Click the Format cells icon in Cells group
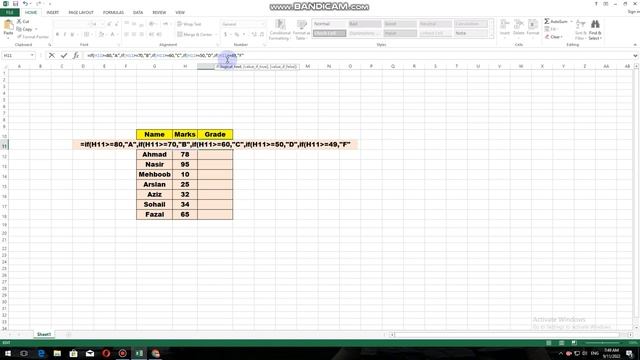 (533, 24)
